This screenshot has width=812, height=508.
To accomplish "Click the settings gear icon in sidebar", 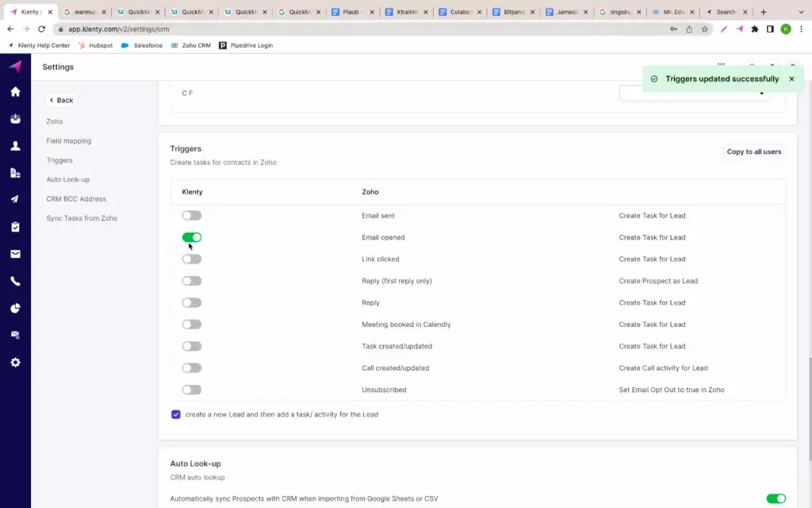I will click(15, 362).
